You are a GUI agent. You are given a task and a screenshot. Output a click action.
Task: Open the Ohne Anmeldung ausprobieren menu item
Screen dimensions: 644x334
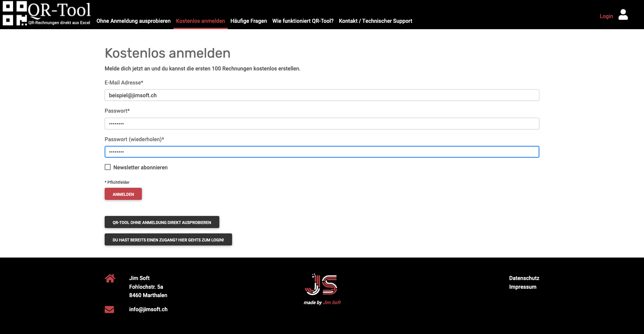coord(133,21)
